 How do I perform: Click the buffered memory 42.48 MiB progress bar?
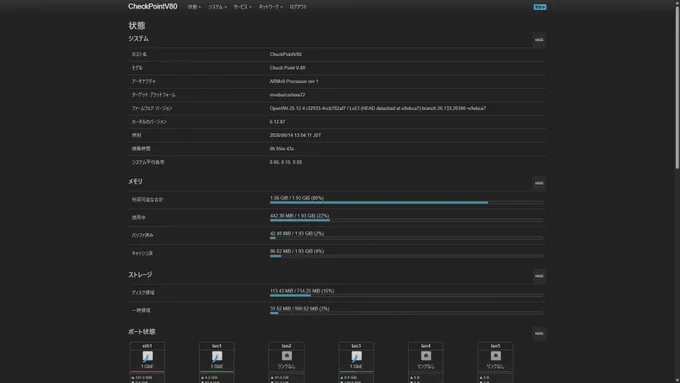pyautogui.click(x=406, y=238)
